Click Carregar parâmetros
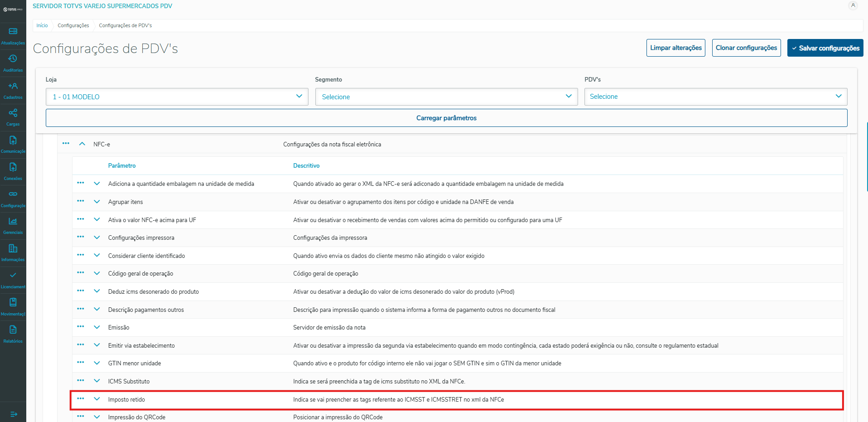 tap(447, 118)
